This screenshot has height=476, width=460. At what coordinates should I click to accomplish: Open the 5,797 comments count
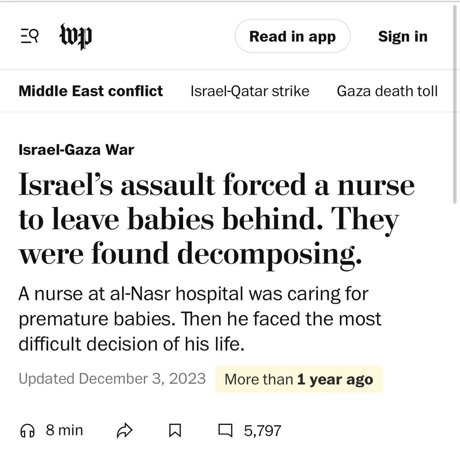click(x=262, y=431)
